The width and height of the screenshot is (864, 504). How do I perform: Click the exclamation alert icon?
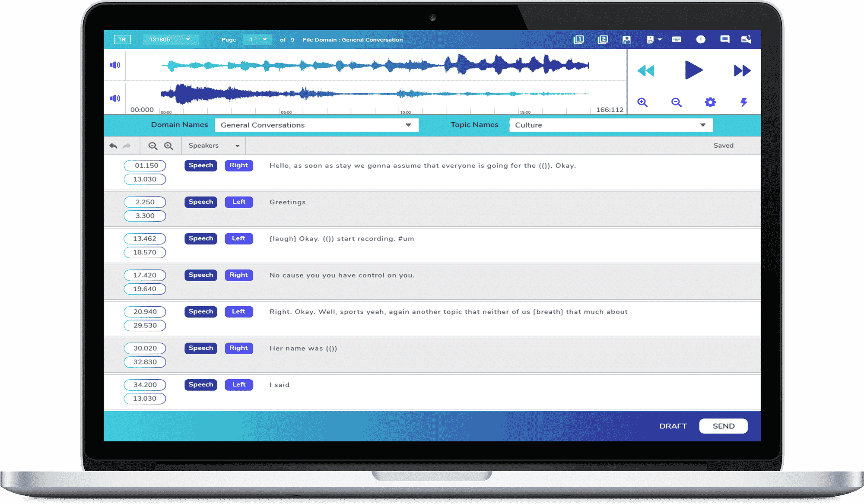701,40
